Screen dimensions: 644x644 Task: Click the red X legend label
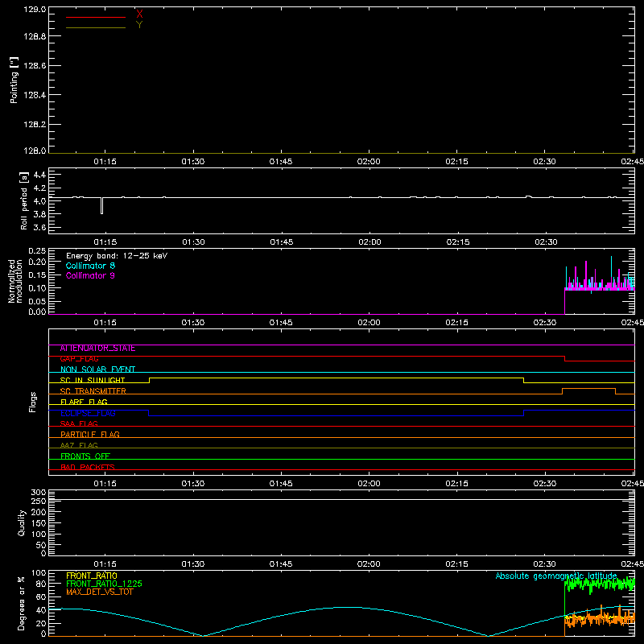click(139, 14)
